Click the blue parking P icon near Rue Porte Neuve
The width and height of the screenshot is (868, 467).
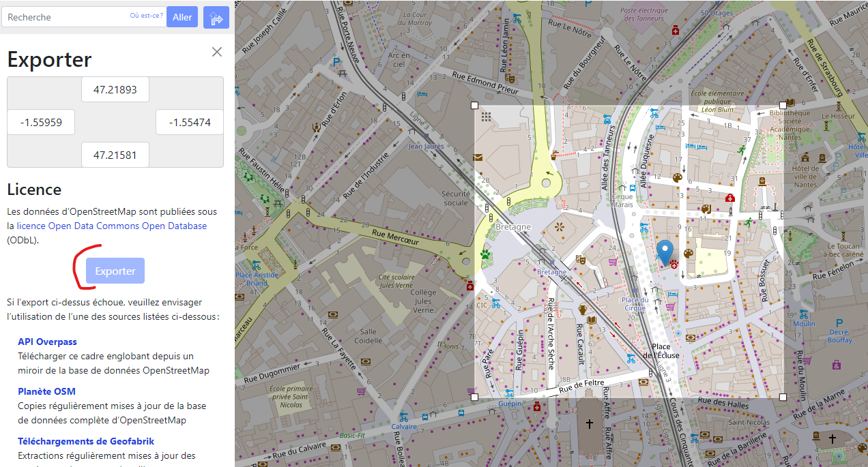point(336,63)
